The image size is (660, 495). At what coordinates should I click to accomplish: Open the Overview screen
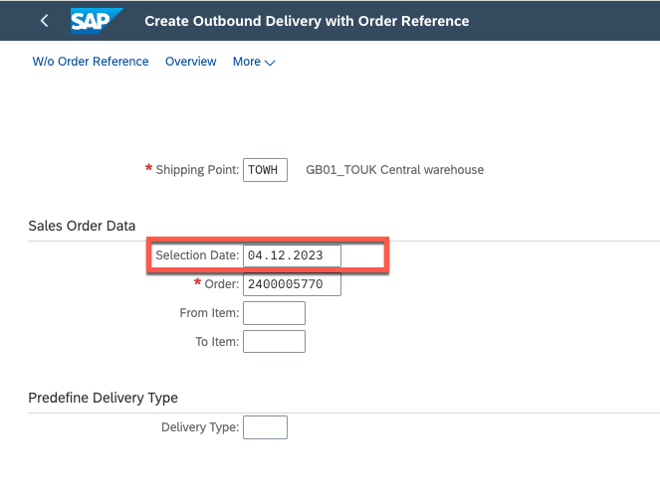point(191,62)
